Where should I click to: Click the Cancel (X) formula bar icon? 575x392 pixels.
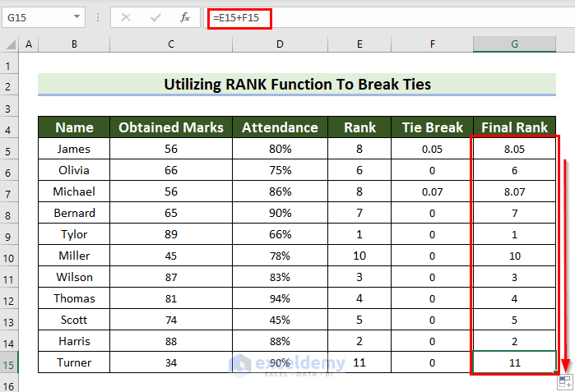coord(126,17)
